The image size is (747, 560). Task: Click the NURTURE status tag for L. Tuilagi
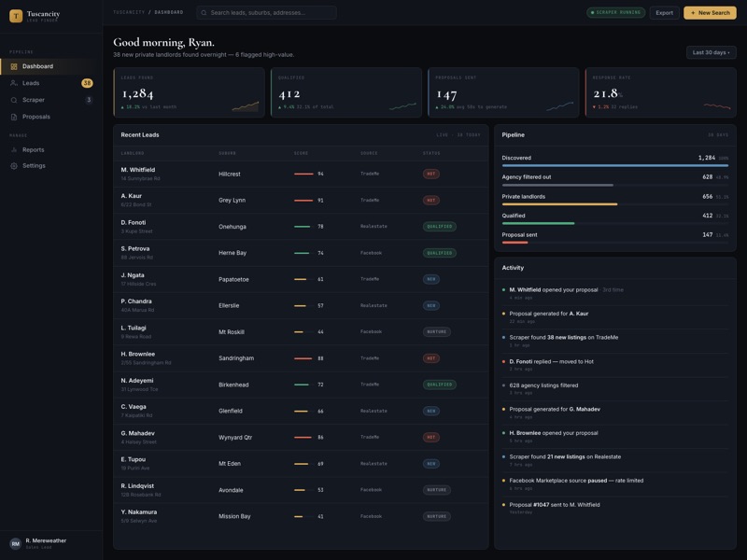[x=436, y=332]
